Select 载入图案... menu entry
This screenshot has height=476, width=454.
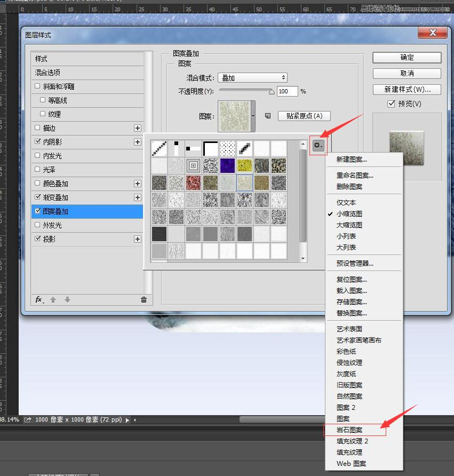pos(352,291)
